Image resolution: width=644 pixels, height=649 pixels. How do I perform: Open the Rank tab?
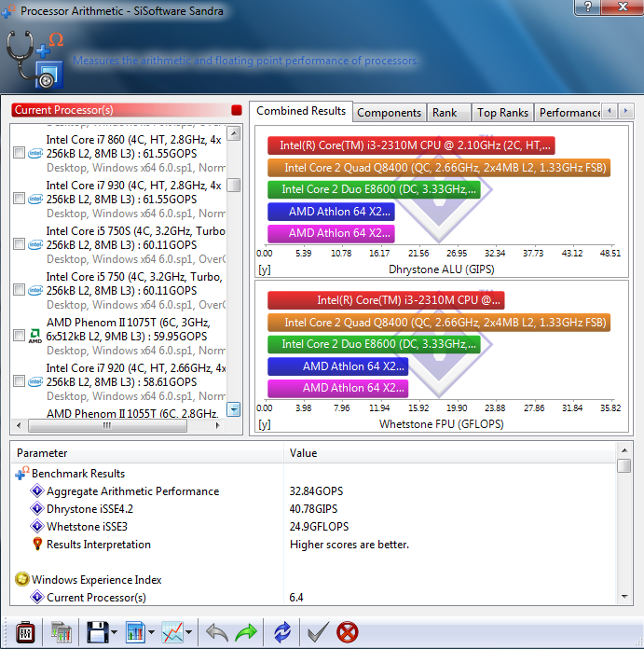pos(449,113)
